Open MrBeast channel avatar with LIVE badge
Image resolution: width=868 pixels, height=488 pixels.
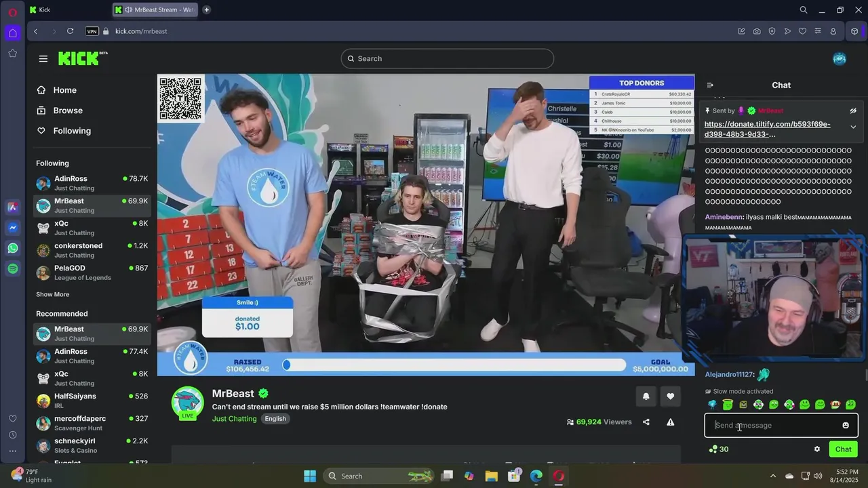[x=187, y=403]
